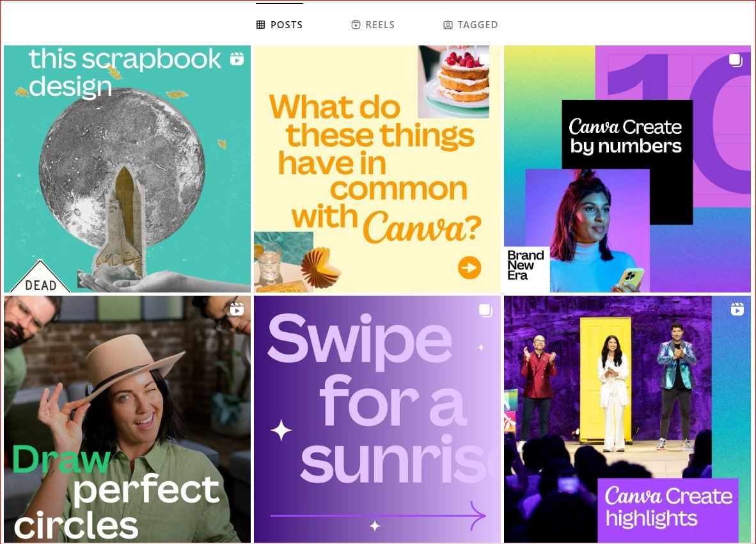
Task: Click carousel icon on Swipe for a sunrise post
Action: click(x=485, y=310)
